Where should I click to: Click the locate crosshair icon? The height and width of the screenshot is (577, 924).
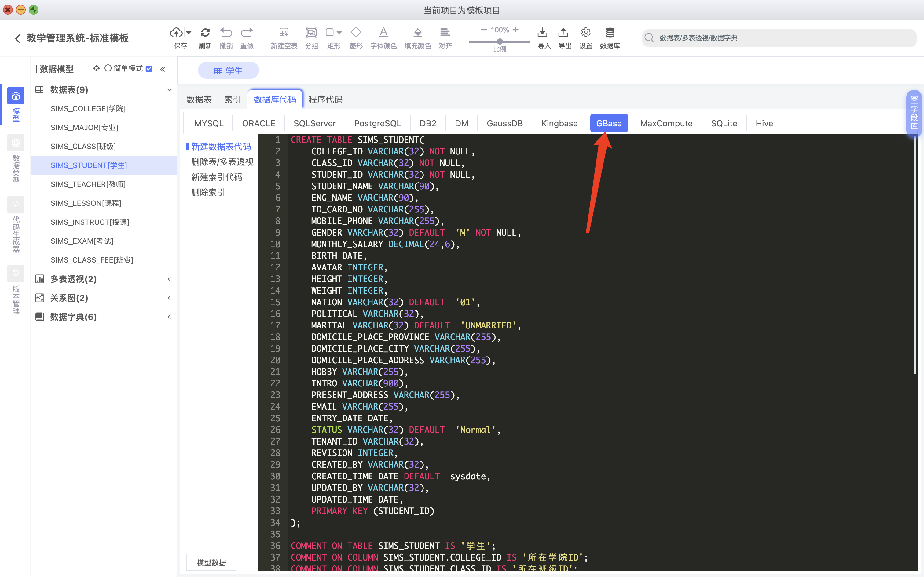tap(96, 68)
